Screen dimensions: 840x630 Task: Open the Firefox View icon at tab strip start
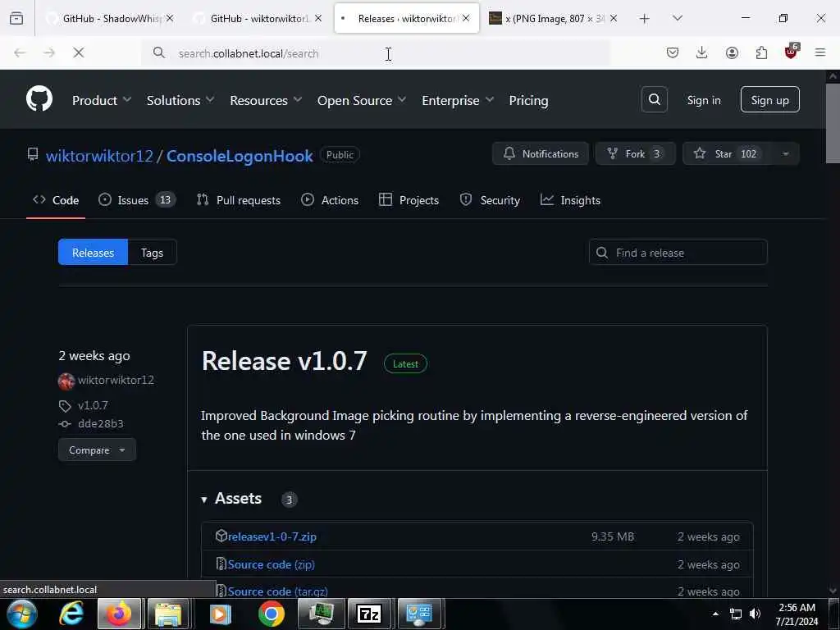16,18
